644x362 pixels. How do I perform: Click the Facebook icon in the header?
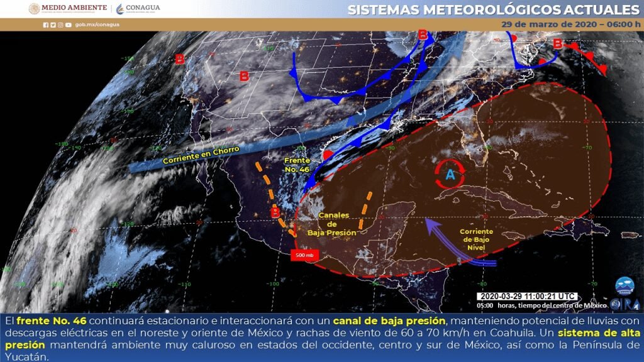(x=45, y=25)
